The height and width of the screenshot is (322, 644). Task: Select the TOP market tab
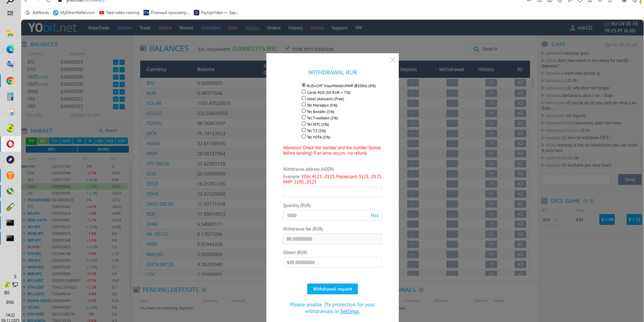point(32,141)
